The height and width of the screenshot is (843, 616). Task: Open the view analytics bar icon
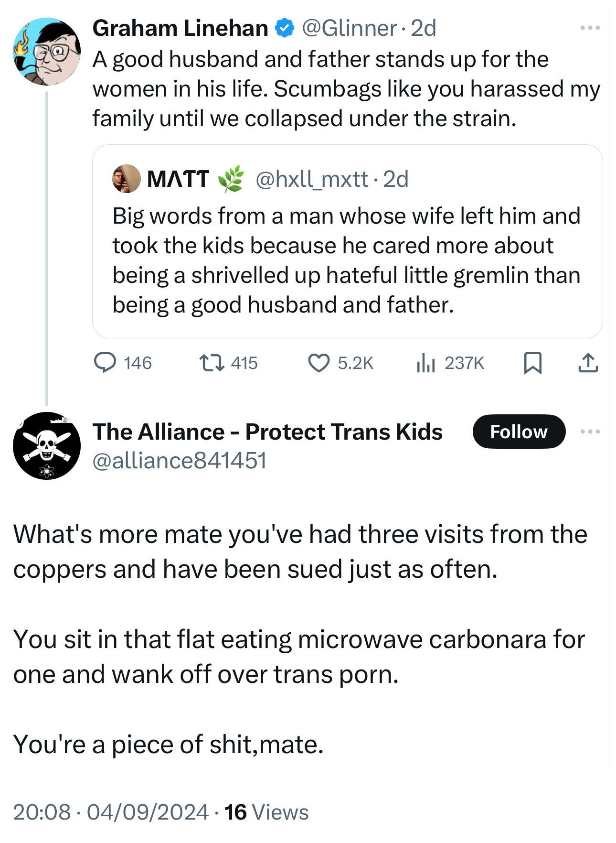click(x=425, y=363)
